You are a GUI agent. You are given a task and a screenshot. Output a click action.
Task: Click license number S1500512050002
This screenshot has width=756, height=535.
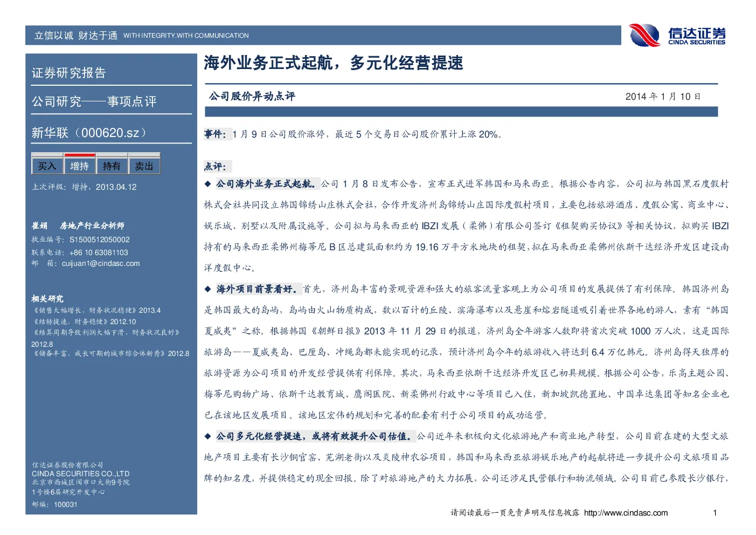(100, 239)
